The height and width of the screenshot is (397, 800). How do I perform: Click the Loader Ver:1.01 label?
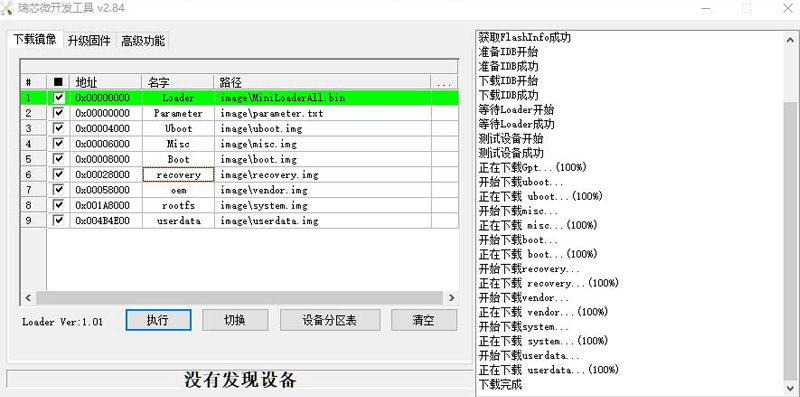62,321
